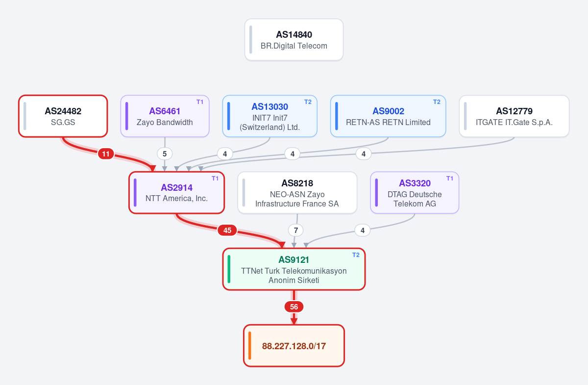
Task: Click the edge count badge 7
Action: pos(296,230)
